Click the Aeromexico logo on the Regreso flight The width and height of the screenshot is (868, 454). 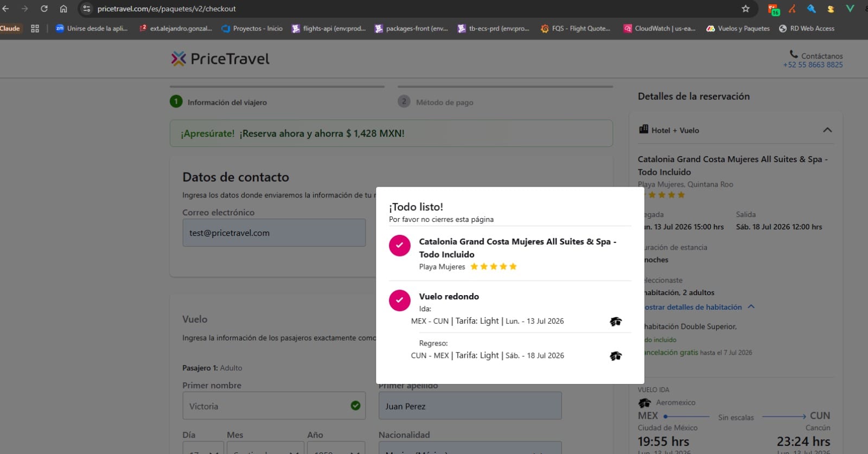tap(615, 356)
